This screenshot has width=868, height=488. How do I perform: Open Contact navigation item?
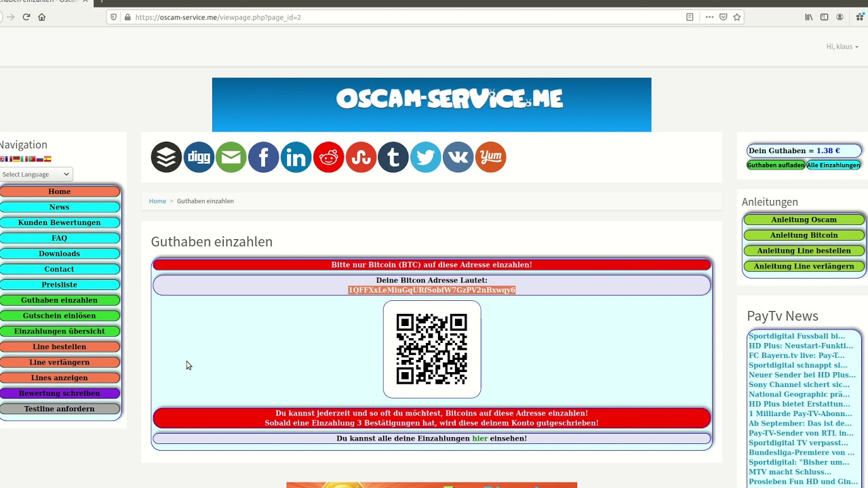coord(60,269)
